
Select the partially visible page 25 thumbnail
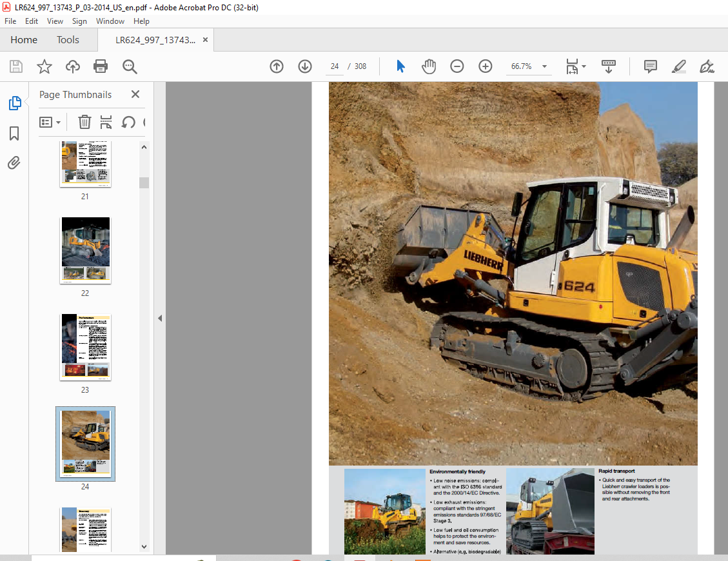tap(85, 530)
